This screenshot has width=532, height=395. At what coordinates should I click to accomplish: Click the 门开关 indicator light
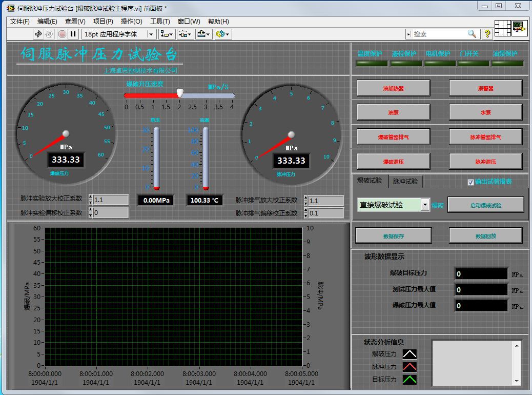point(473,63)
